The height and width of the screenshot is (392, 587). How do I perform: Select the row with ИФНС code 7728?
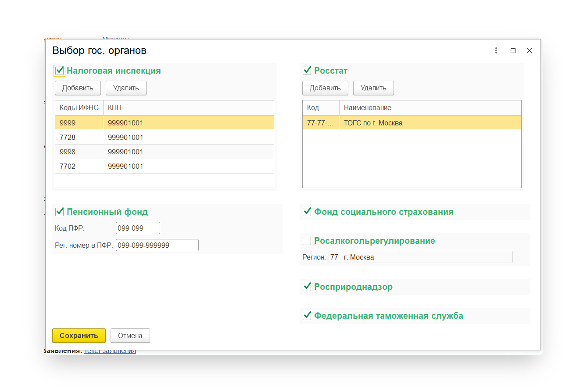[164, 138]
